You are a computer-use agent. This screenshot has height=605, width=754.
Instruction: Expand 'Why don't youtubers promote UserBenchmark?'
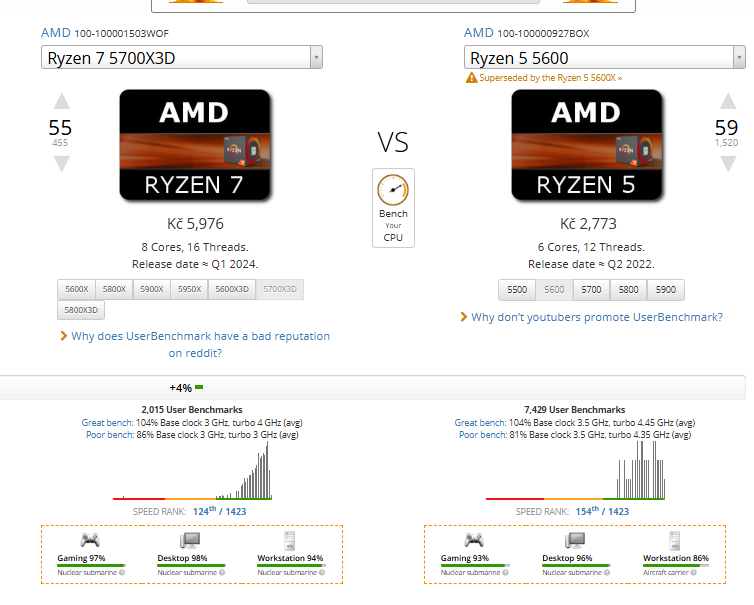click(x=596, y=317)
